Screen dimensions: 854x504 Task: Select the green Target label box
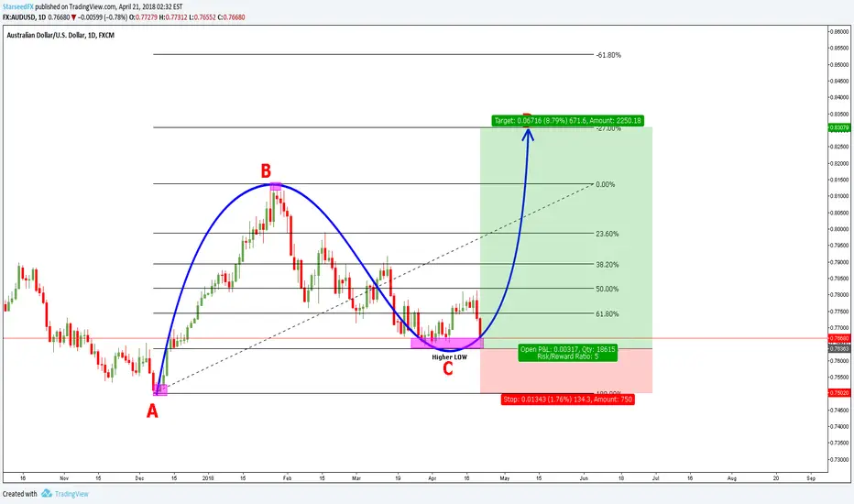click(x=567, y=120)
